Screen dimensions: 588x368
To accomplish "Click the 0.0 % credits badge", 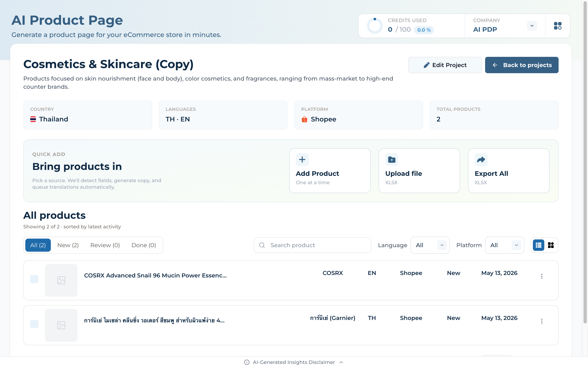I will pyautogui.click(x=424, y=30).
